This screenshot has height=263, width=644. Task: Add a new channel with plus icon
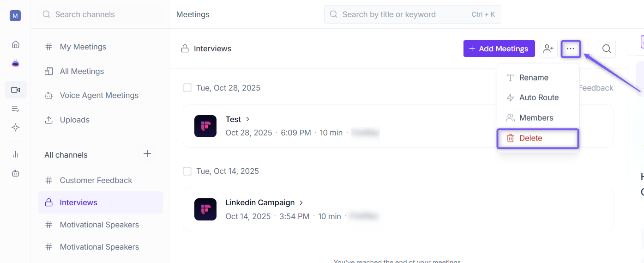pyautogui.click(x=147, y=153)
